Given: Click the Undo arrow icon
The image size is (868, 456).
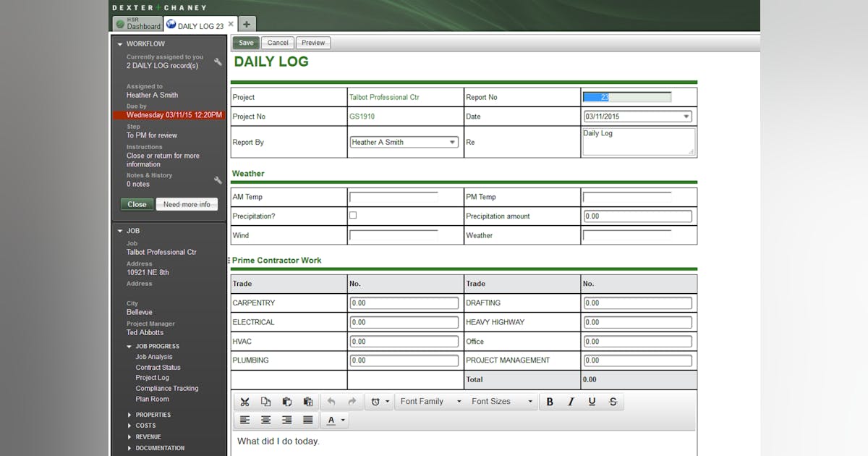Looking at the screenshot, I should [x=331, y=402].
